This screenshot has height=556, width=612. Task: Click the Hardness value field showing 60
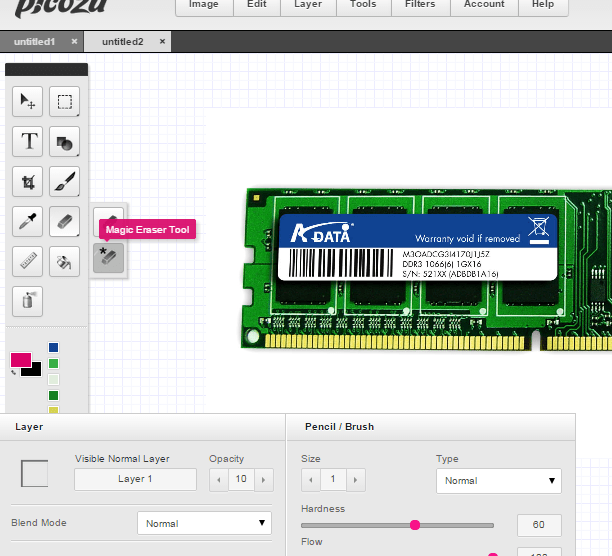pyautogui.click(x=539, y=525)
